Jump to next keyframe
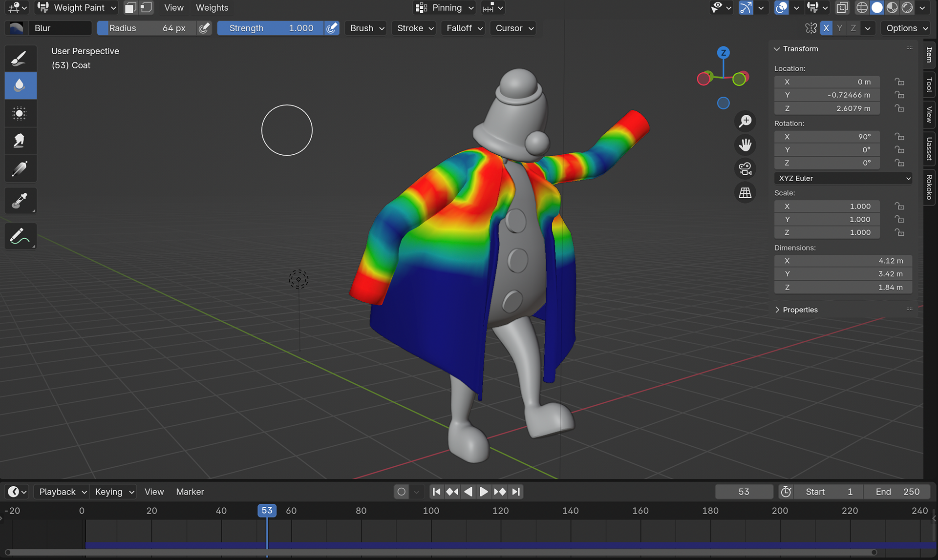Image resolution: width=938 pixels, height=560 pixels. (x=500, y=492)
